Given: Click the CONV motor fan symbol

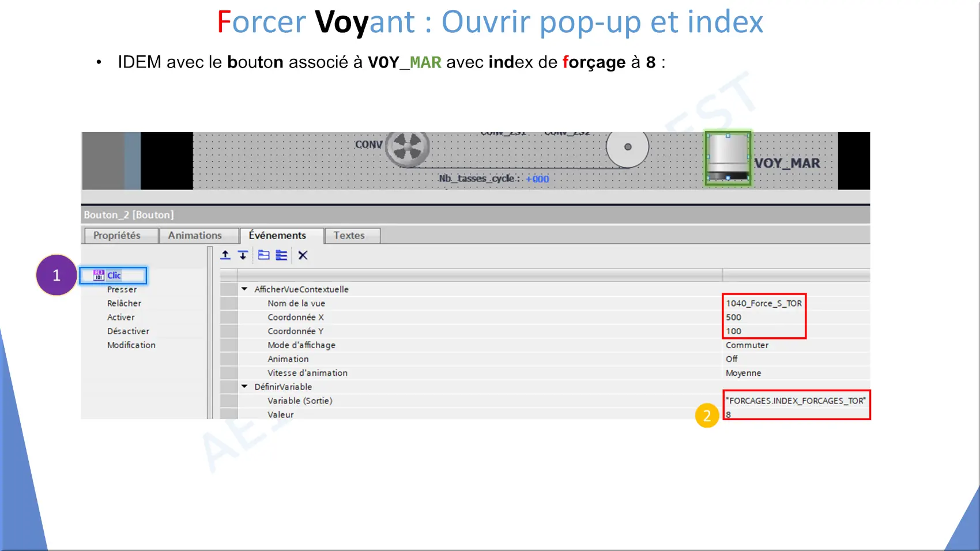Looking at the screenshot, I should [408, 148].
